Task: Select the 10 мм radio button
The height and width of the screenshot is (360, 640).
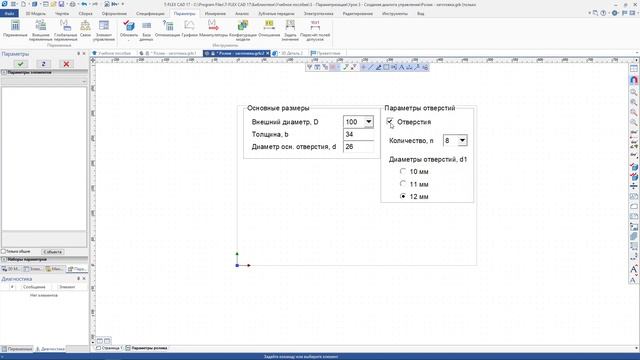Action: [403, 171]
